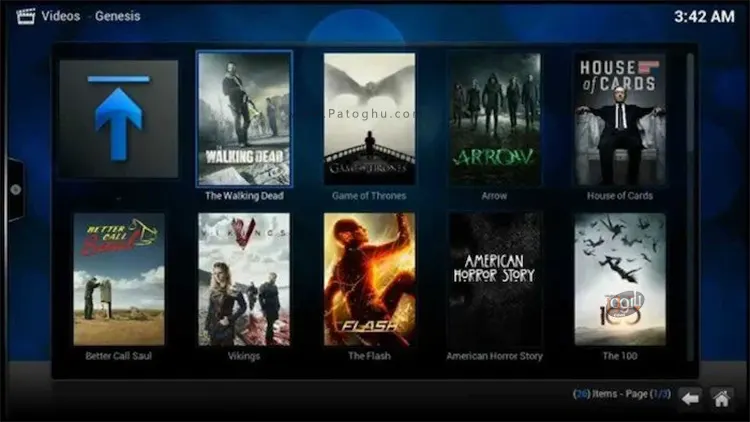Click the items and page counter text
The width and height of the screenshot is (750, 422).
[x=622, y=394]
